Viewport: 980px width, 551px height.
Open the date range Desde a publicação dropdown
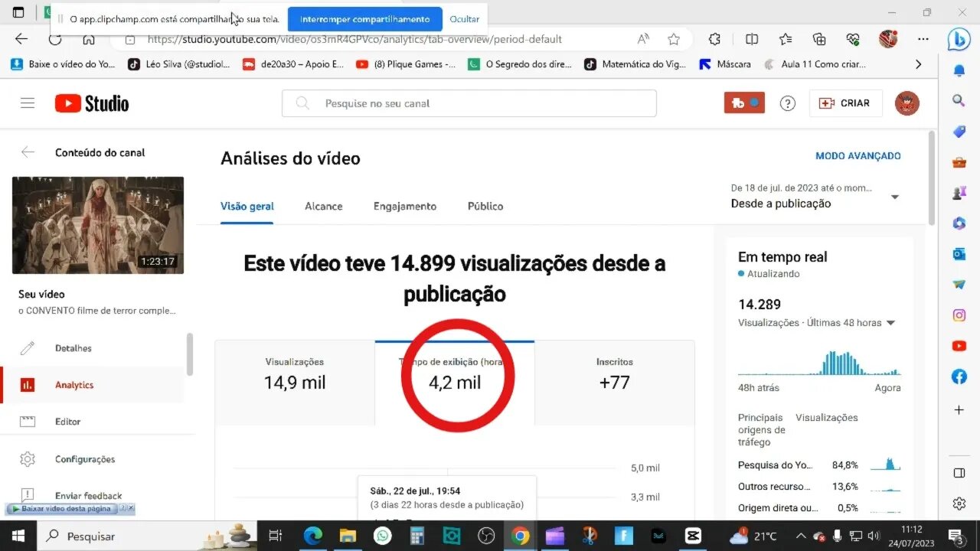click(x=815, y=196)
